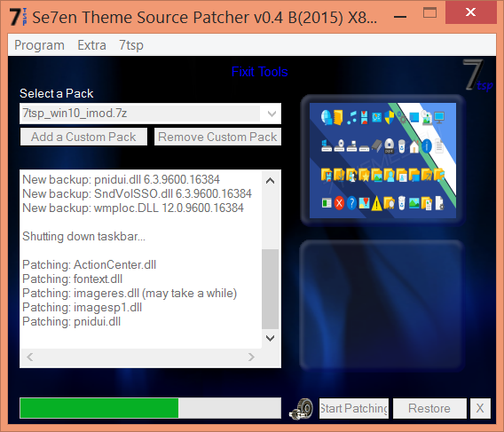Open the Extra menu

pos(91,45)
